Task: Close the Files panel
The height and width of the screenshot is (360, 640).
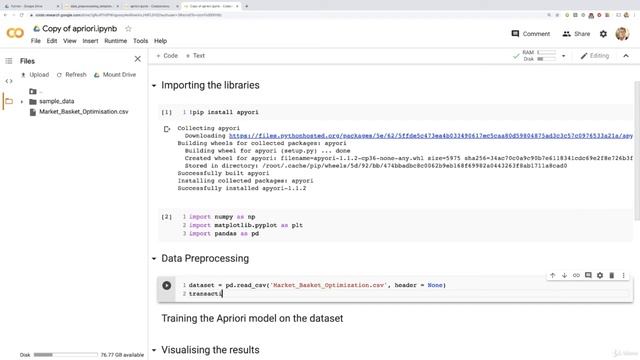Action: 138,59
